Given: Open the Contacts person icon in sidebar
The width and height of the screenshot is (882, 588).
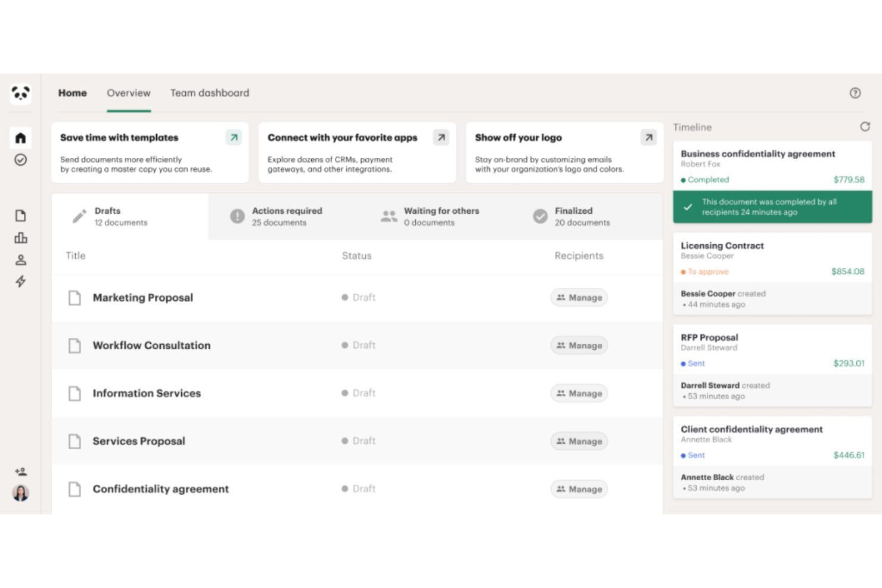Looking at the screenshot, I should [20, 259].
